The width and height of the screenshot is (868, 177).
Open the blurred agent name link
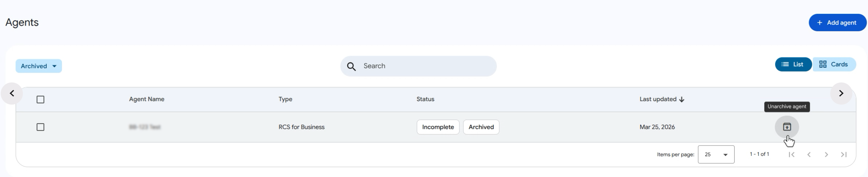[144, 127]
